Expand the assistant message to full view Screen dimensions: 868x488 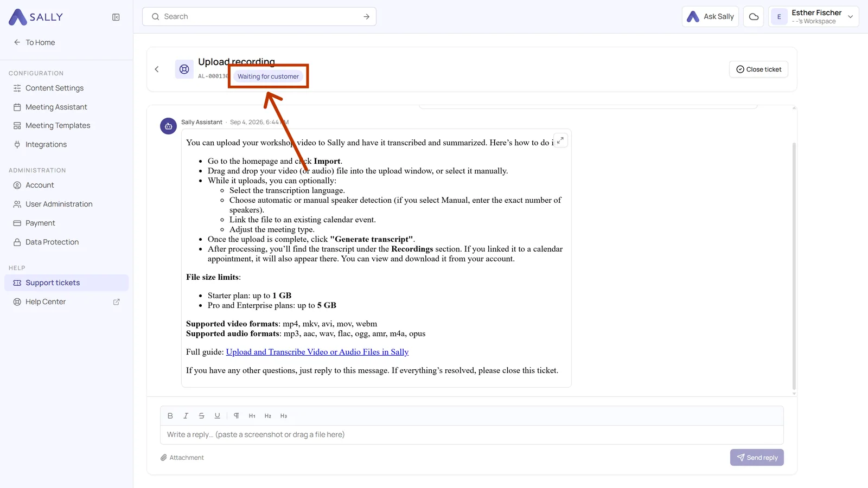click(560, 140)
